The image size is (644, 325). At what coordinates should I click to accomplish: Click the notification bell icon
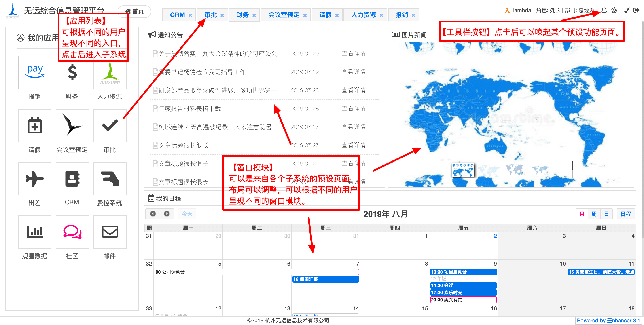(604, 10)
